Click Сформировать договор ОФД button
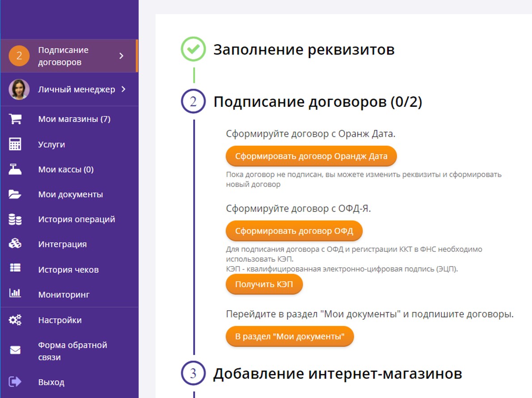 (294, 231)
